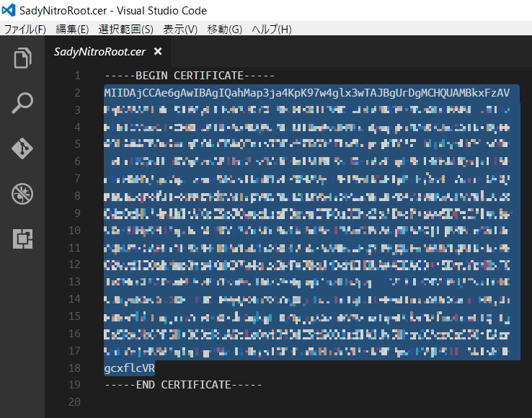Click the -----END CERTIFICATE----- line
Image resolution: width=532 pixels, height=418 pixels.
coord(183,385)
